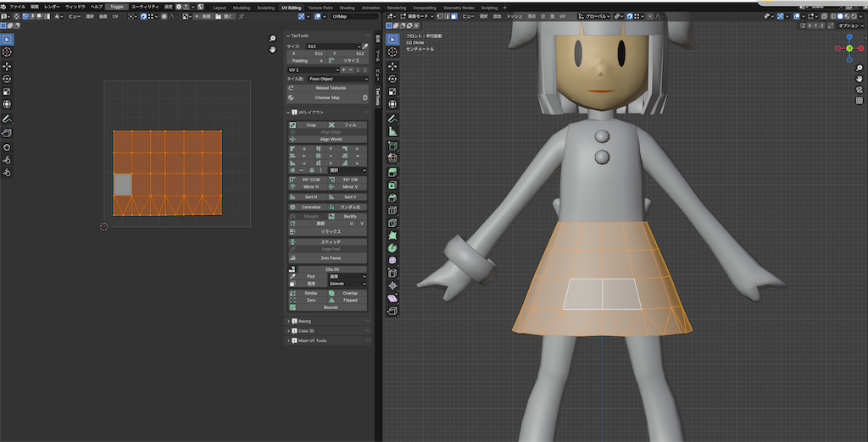Click the Crop button in TexTools
868x442 pixels.
tap(307, 125)
